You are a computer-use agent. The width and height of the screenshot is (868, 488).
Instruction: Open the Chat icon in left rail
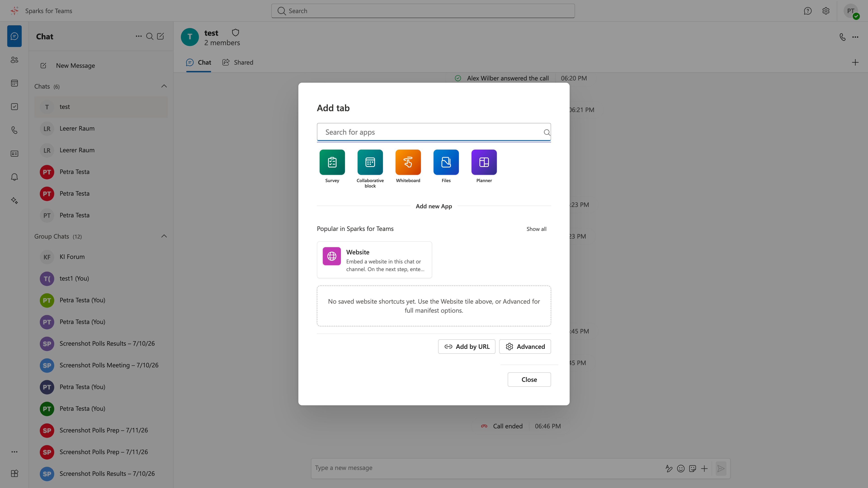[x=14, y=36]
